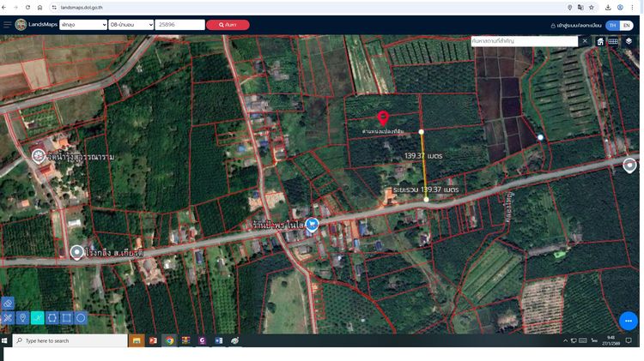Click the home icon above the map
The height and width of the screenshot is (361, 644).
600,41
